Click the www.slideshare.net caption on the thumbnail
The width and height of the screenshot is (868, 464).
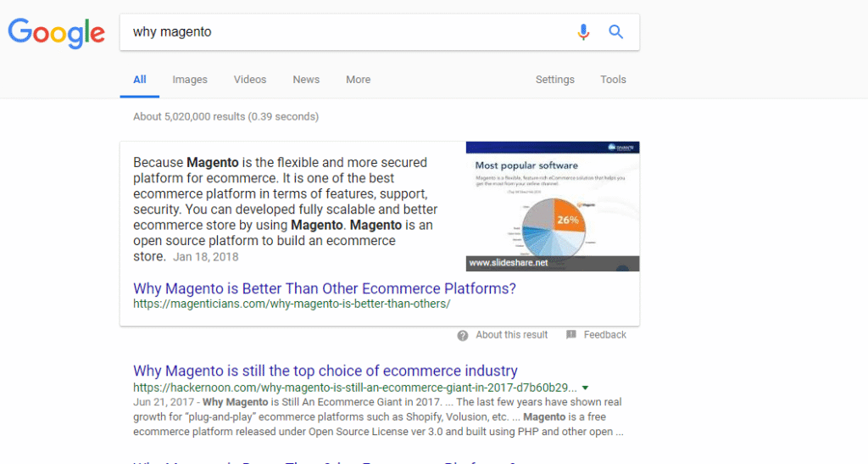tap(509, 263)
